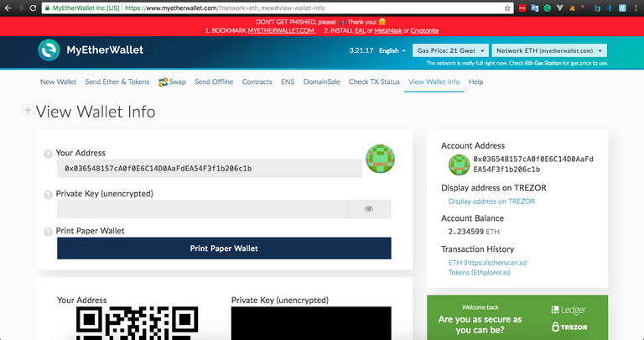
Task: Click the Are you as secure as you can be? text
Action: click(x=480, y=325)
